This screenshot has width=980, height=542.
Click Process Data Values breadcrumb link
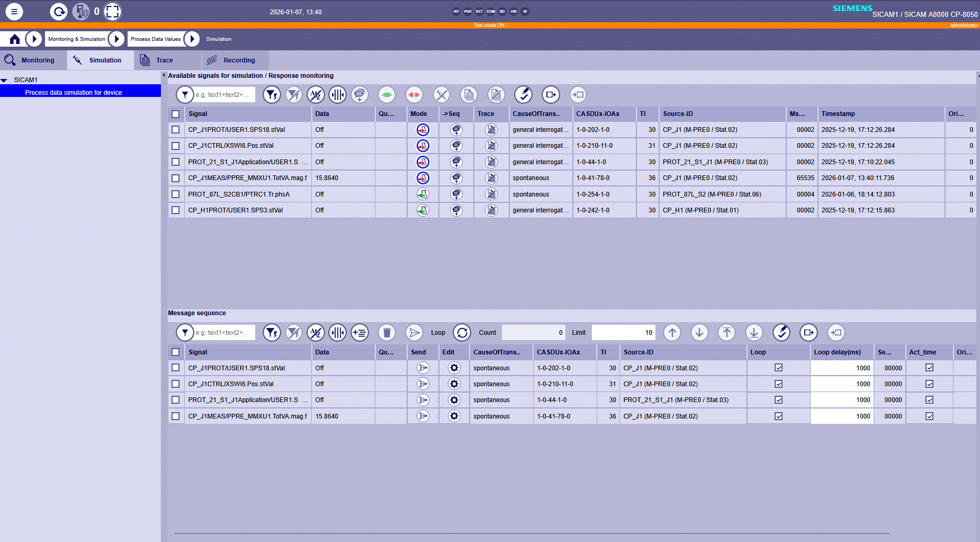[156, 39]
